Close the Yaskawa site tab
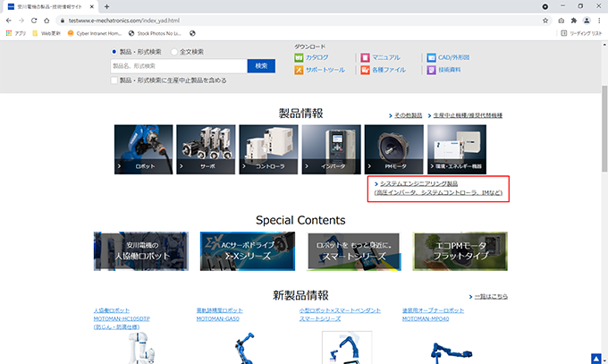The image size is (608, 364). (92, 6)
